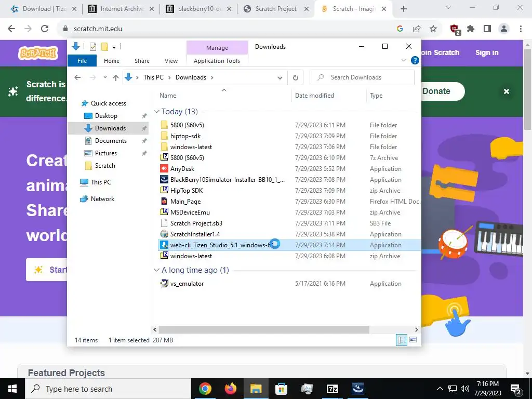
Task: Collapse the A long time ago (1) group
Action: (x=156, y=270)
